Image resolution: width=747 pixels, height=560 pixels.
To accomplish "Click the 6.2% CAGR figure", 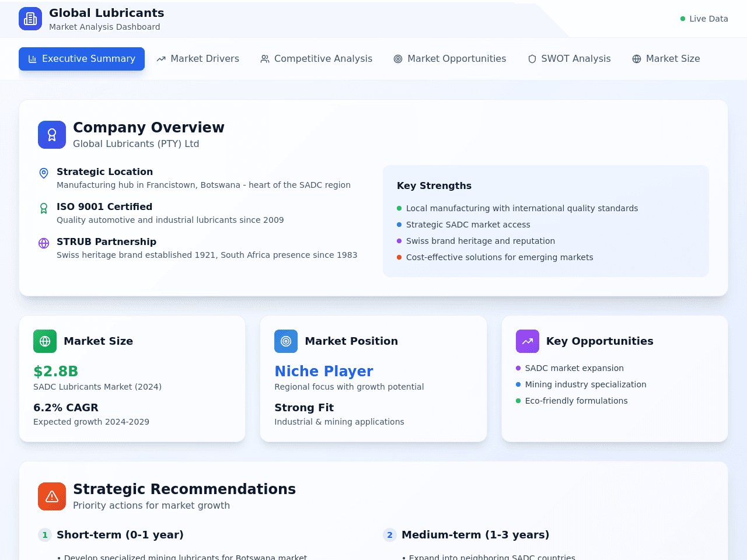I will (x=66, y=408).
